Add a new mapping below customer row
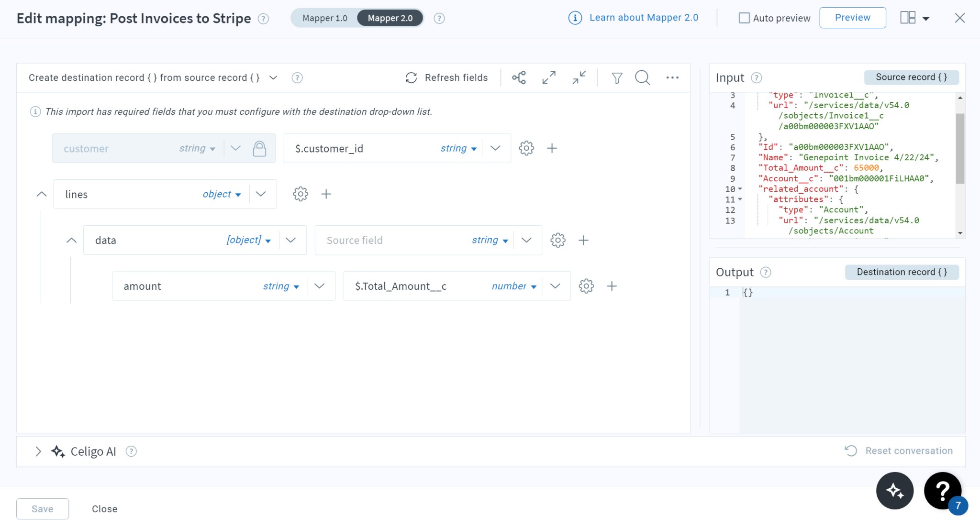The image size is (980, 527). click(x=552, y=148)
